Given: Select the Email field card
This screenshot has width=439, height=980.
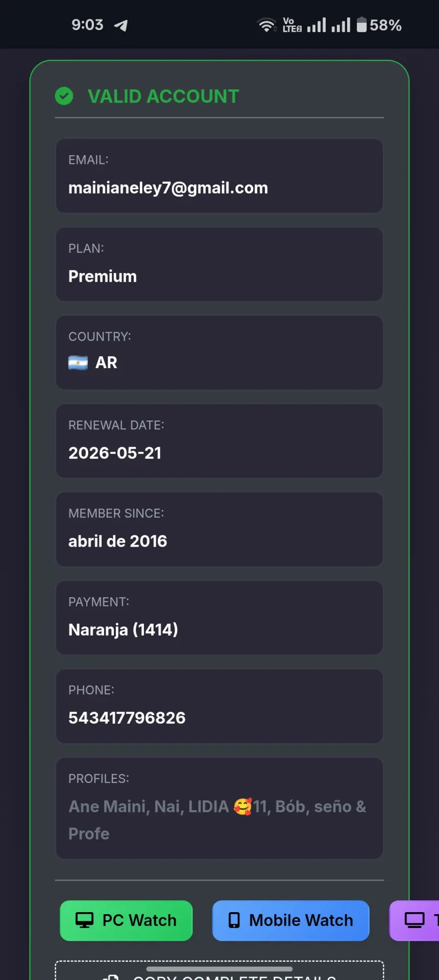Looking at the screenshot, I should tap(219, 176).
